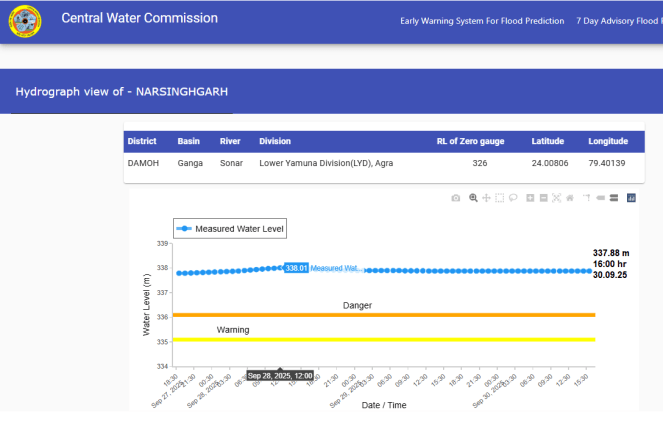Screen dimensions: 663x438
Task: Select the Zoom tool in chart toolbar
Action: 474,198
